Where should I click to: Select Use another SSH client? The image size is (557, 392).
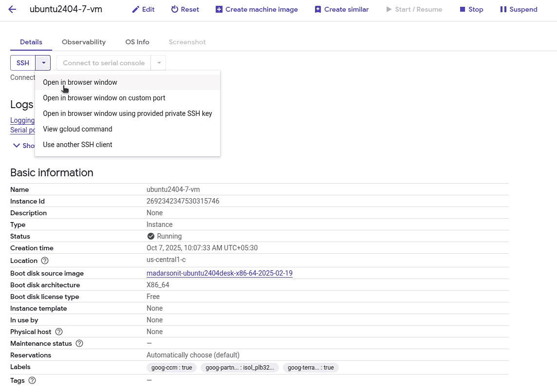tap(77, 145)
